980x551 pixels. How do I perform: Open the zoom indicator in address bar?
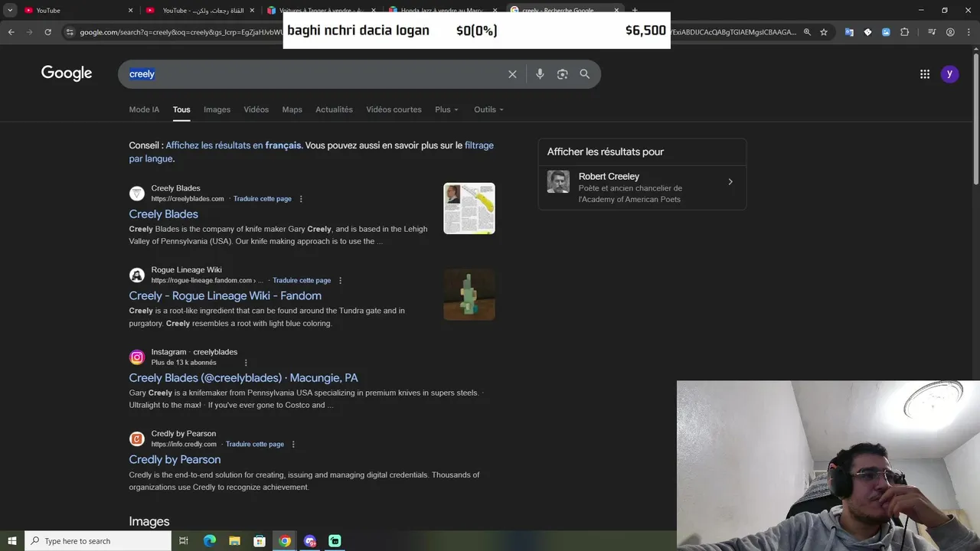[x=807, y=32]
